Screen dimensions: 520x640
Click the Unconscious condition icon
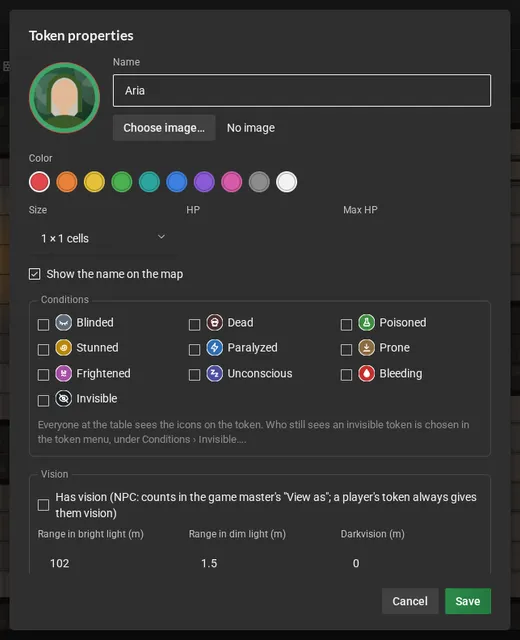tap(214, 373)
